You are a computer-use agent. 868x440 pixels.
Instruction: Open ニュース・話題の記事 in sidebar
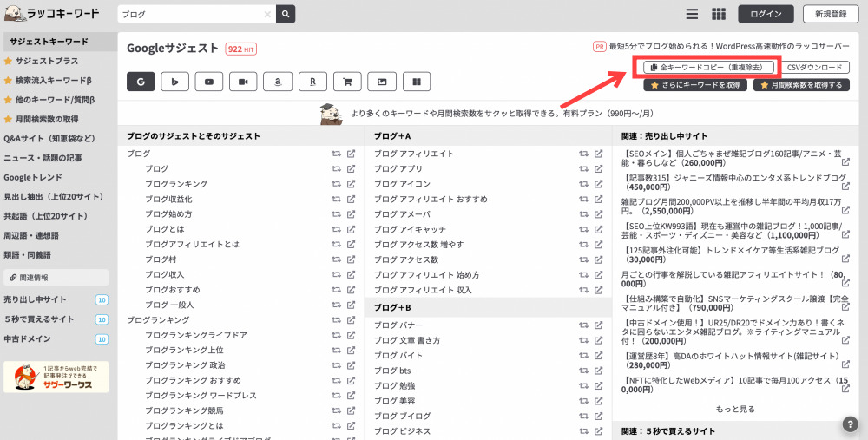[x=43, y=158]
